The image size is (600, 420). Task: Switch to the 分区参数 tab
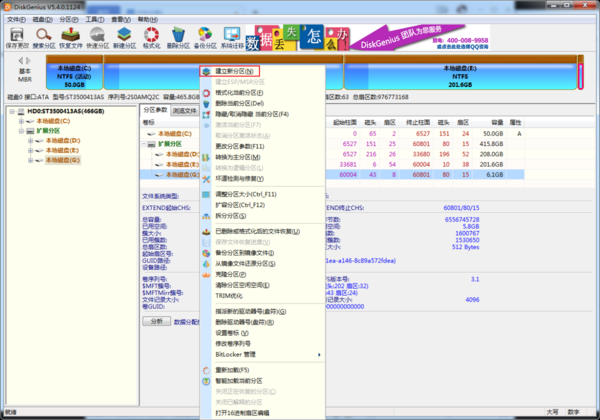156,110
